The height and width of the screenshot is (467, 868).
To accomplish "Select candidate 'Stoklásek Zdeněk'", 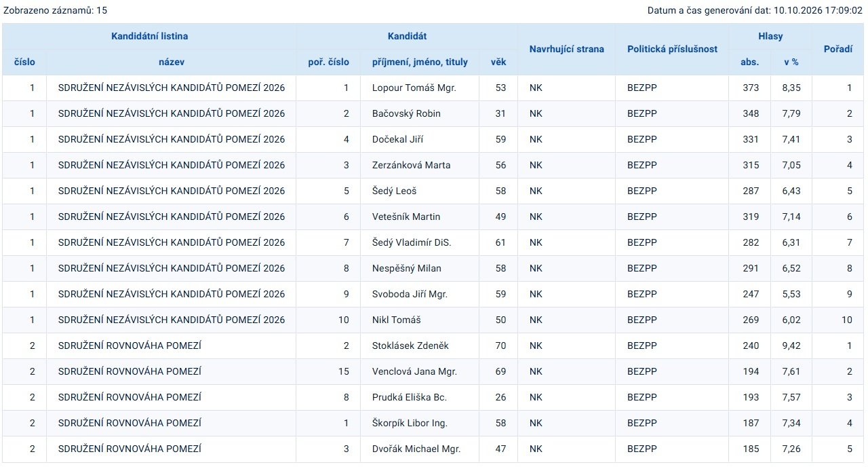I will [x=410, y=345].
